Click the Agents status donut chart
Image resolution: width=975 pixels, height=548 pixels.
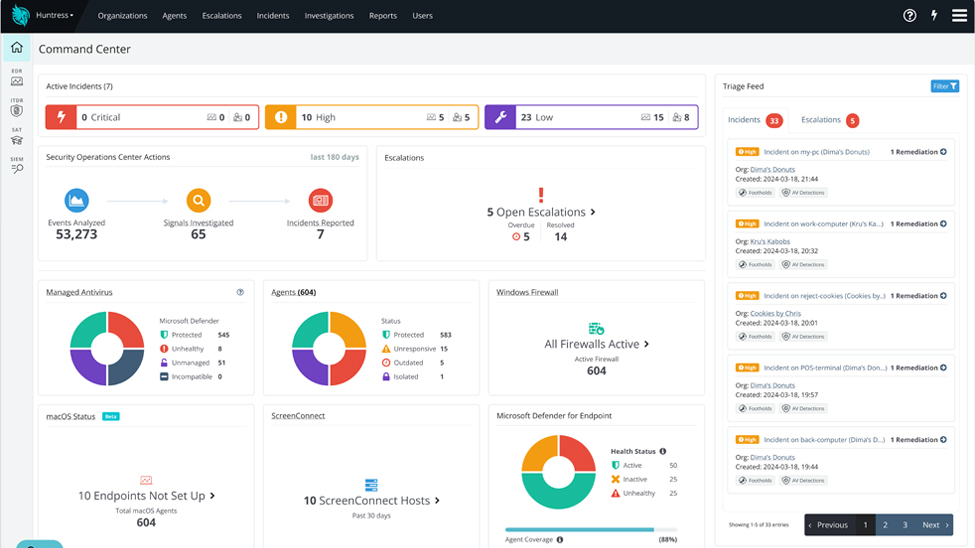(329, 348)
